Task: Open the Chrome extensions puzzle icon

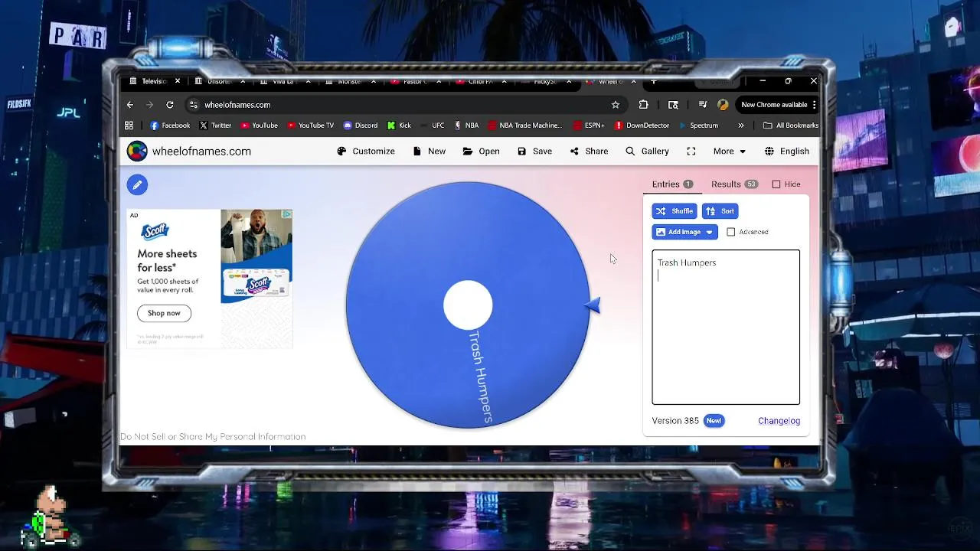Action: [643, 105]
